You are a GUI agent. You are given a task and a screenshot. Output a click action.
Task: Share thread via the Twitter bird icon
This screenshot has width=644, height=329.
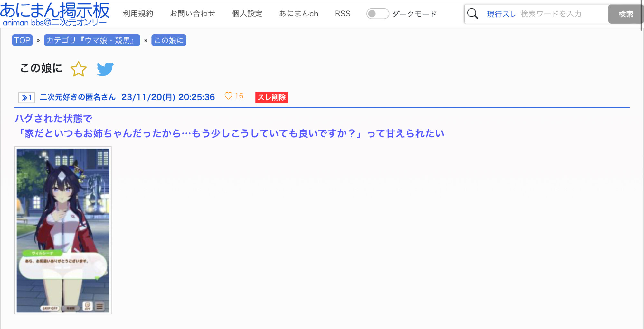(x=105, y=69)
